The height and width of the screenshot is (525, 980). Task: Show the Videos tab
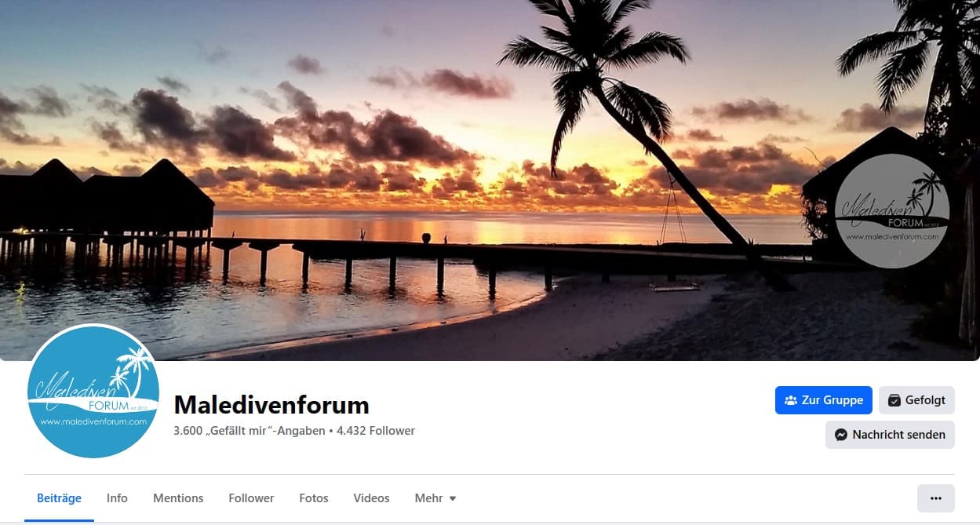pos(371,498)
